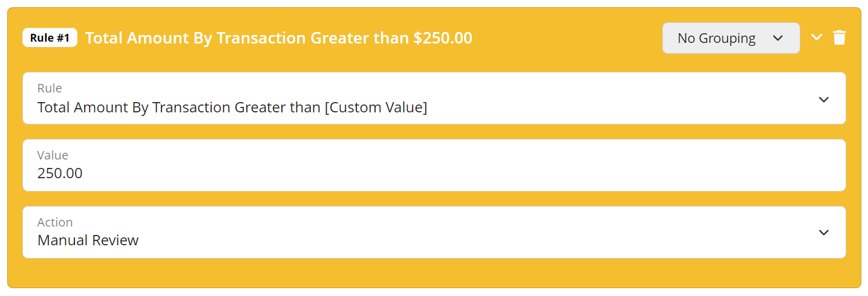This screenshot has width=868, height=296.
Task: Click the header title Total Amount By Transaction
Action: 187,38
